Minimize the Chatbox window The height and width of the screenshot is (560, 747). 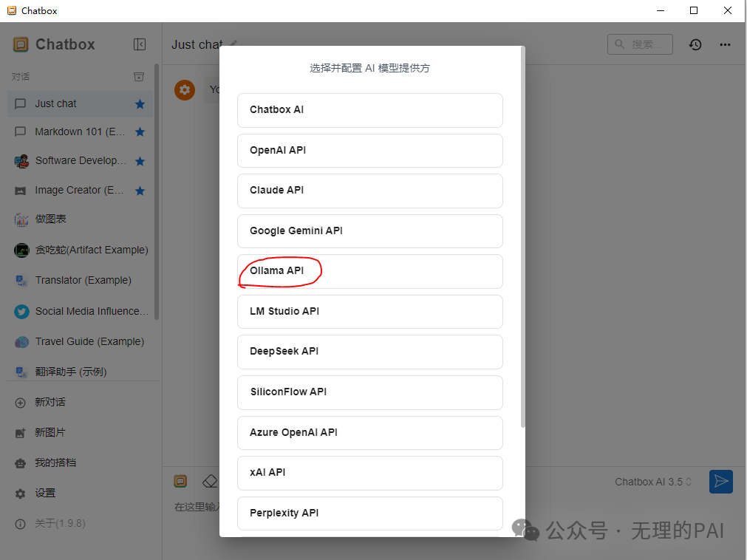pos(661,10)
